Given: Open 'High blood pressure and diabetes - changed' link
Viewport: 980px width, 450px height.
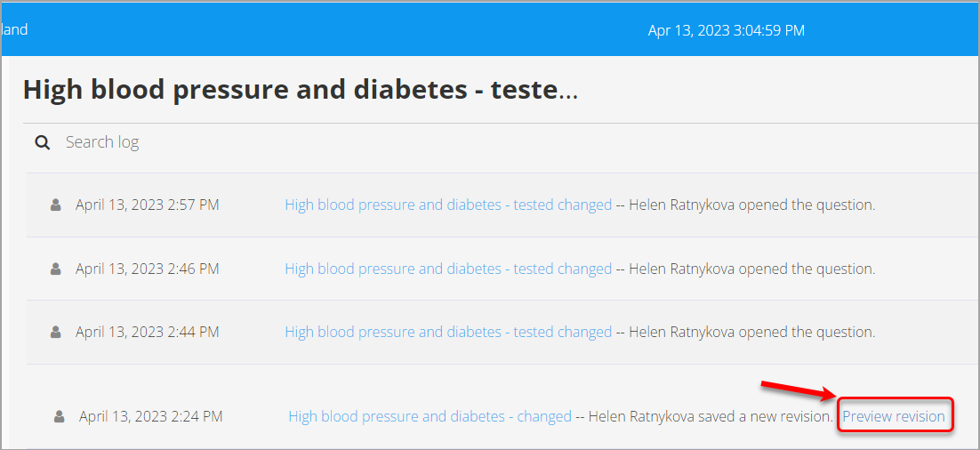Looking at the screenshot, I should click(x=430, y=416).
